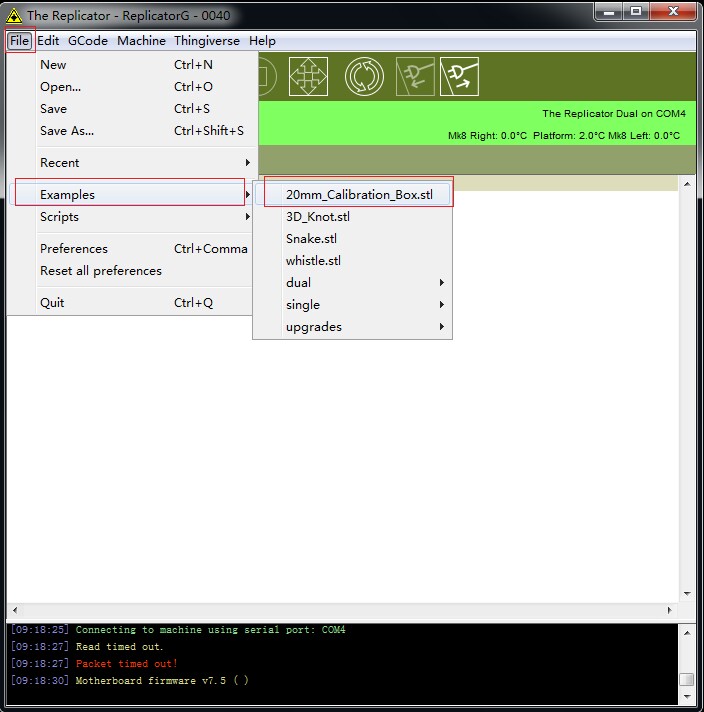Viewport: 704px width, 712px height.
Task: Open the GCode menu
Action: tap(88, 41)
